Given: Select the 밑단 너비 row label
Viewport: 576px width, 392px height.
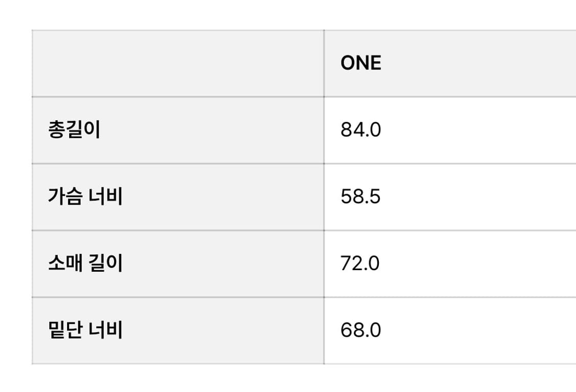Looking at the screenshot, I should coord(85,330).
